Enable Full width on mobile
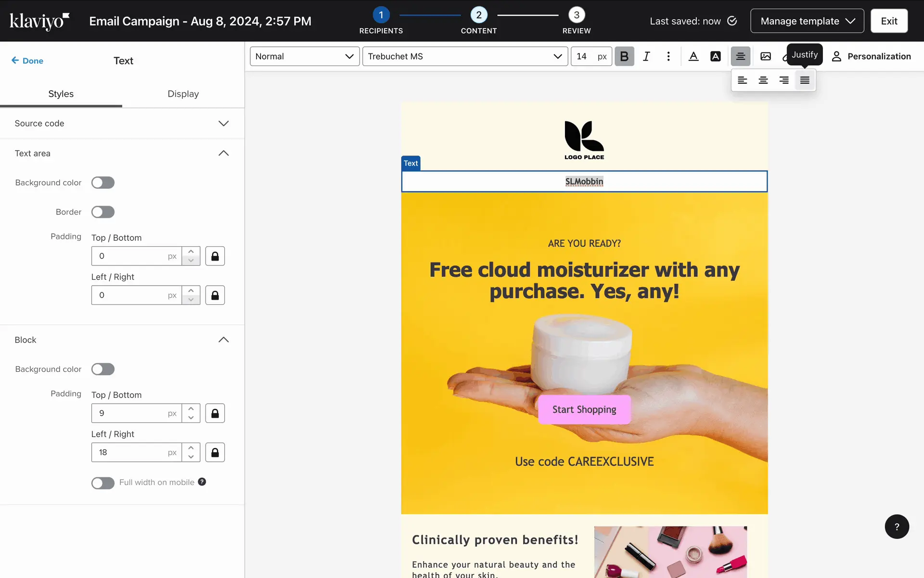Screen dimensions: 924x578 pos(103,483)
